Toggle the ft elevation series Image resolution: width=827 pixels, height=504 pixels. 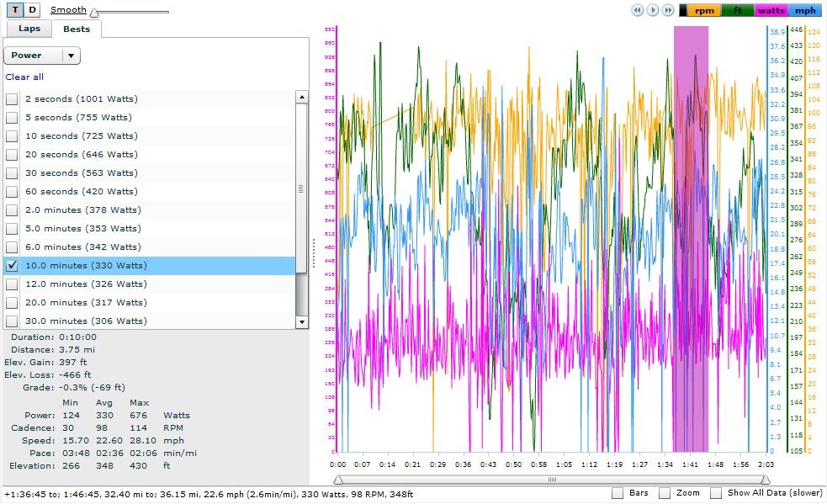click(738, 11)
